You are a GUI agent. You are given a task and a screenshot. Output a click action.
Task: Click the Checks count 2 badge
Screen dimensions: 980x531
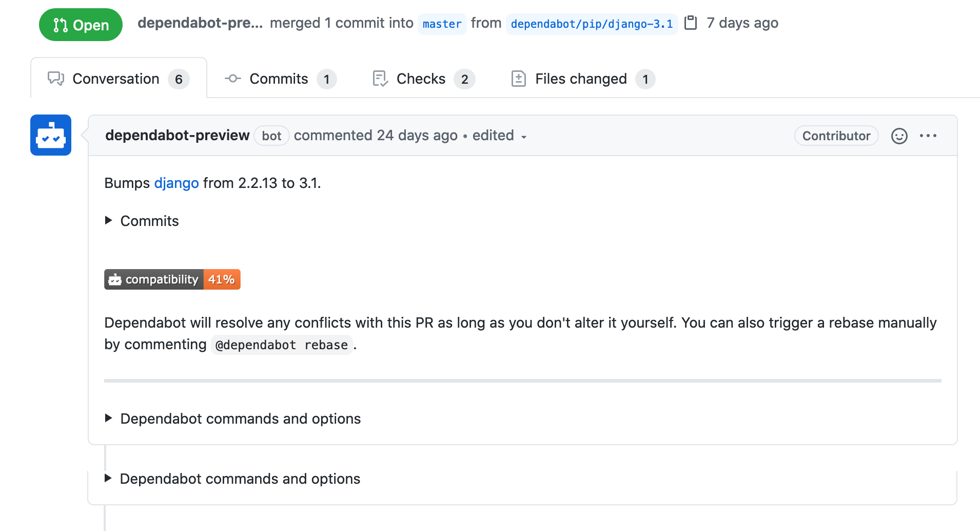point(464,79)
